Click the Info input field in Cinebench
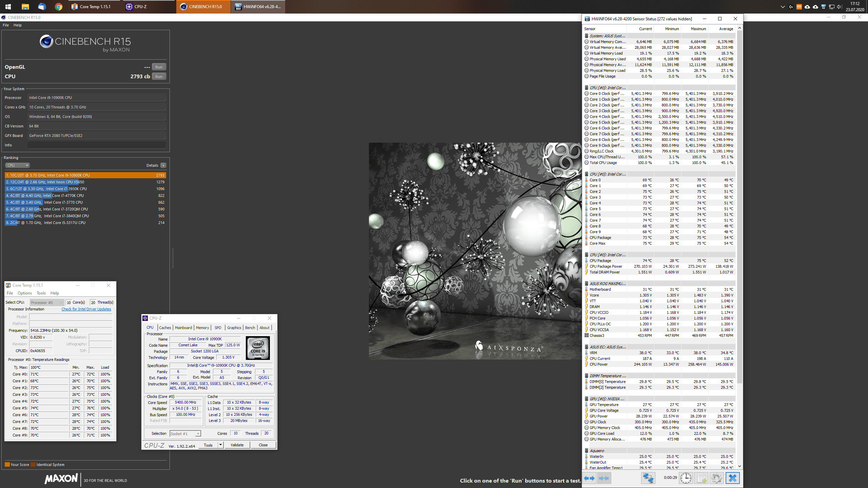868x488 pixels. [x=97, y=145]
